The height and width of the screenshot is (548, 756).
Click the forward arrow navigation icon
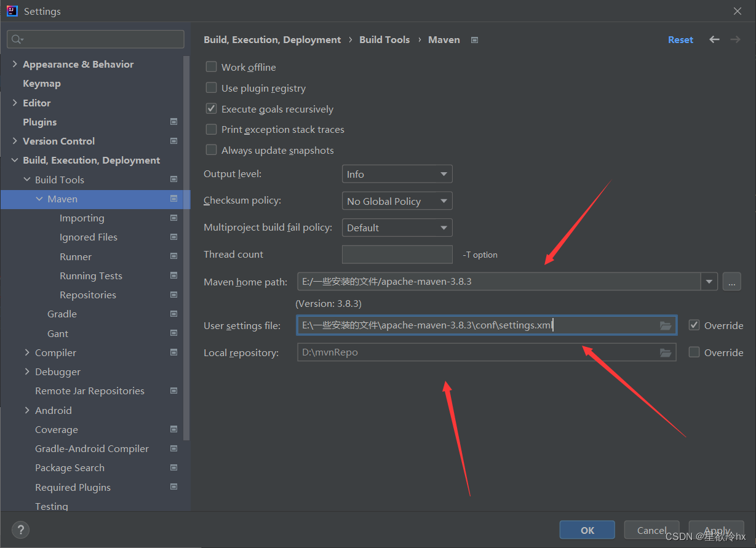(x=735, y=39)
